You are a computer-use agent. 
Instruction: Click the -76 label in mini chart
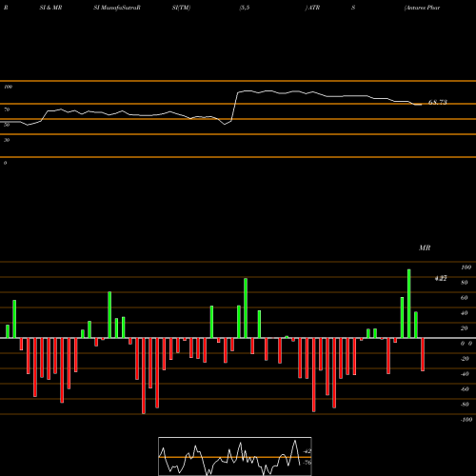click(307, 463)
